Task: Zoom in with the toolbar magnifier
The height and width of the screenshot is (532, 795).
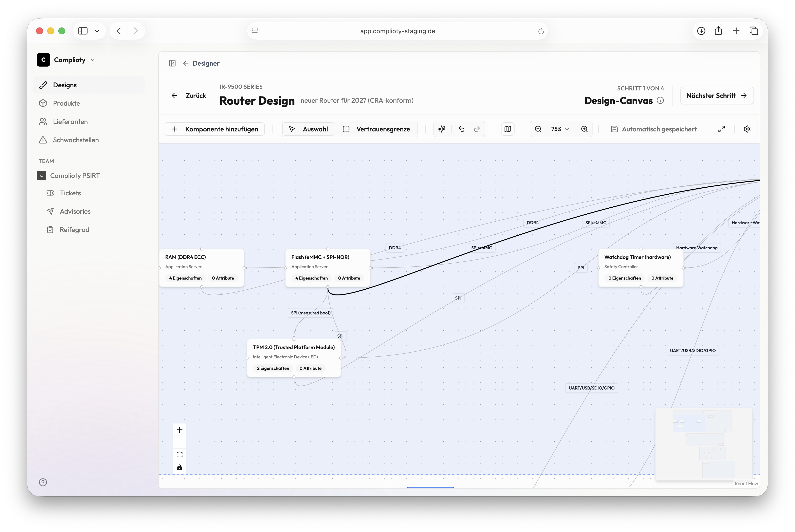Action: tap(584, 129)
